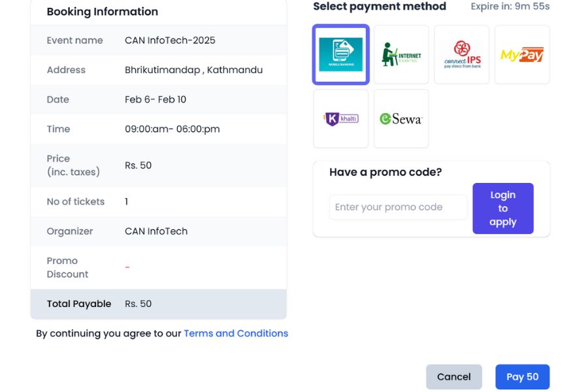Screen dimensions: 588x392
Task: Select Mobile Banking payment method
Action: [x=340, y=54]
